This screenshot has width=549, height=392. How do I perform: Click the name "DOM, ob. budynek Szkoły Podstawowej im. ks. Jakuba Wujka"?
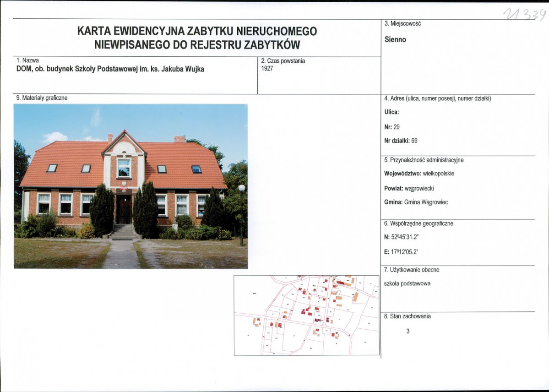[x=110, y=69]
